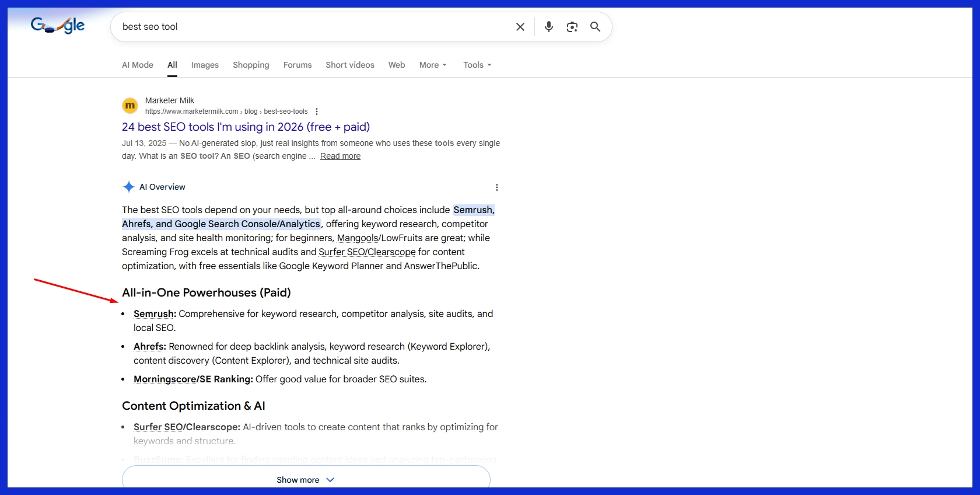Click 'Ahrefs:' bullet link
The width and height of the screenshot is (980, 495).
[150, 346]
